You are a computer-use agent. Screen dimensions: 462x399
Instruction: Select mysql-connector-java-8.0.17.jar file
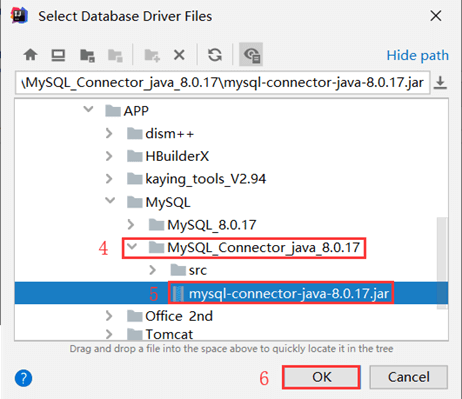280,293
